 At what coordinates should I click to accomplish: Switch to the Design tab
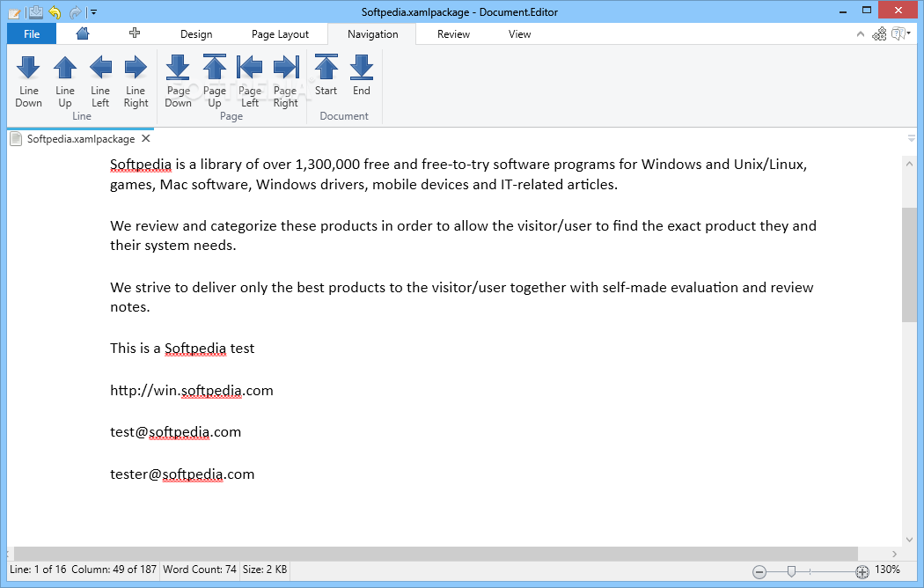tap(196, 34)
